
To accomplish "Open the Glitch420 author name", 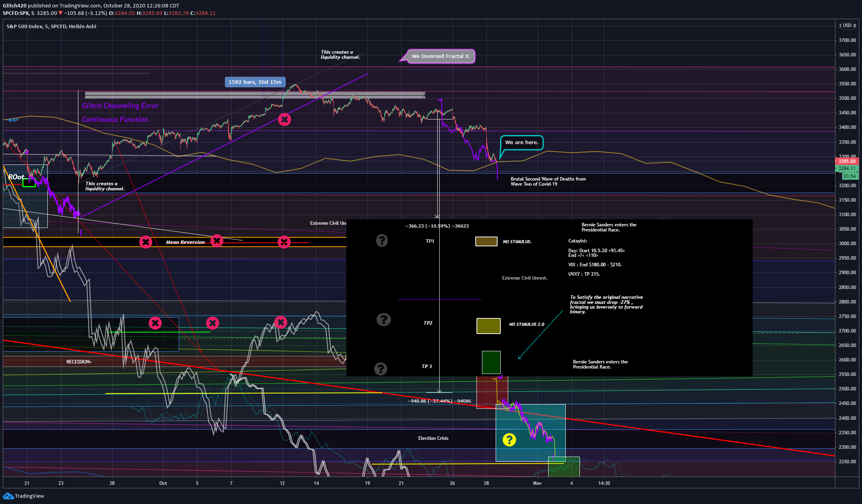I will coord(14,5).
